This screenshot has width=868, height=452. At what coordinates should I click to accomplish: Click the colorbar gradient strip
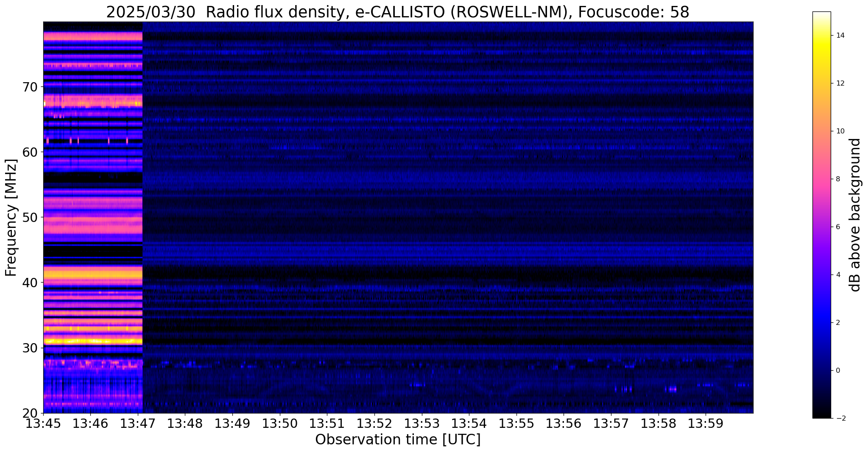pos(821,215)
